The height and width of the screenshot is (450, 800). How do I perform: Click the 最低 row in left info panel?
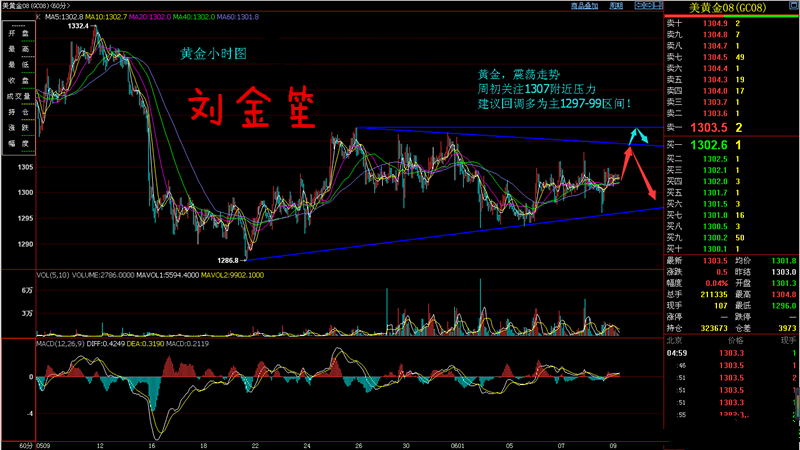(19, 65)
